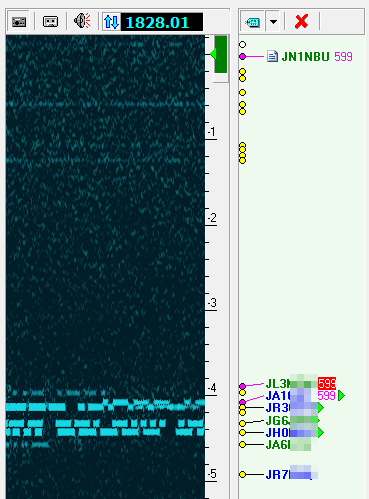
Task: Click the -1 mark on frequency scale
Action: click(212, 132)
